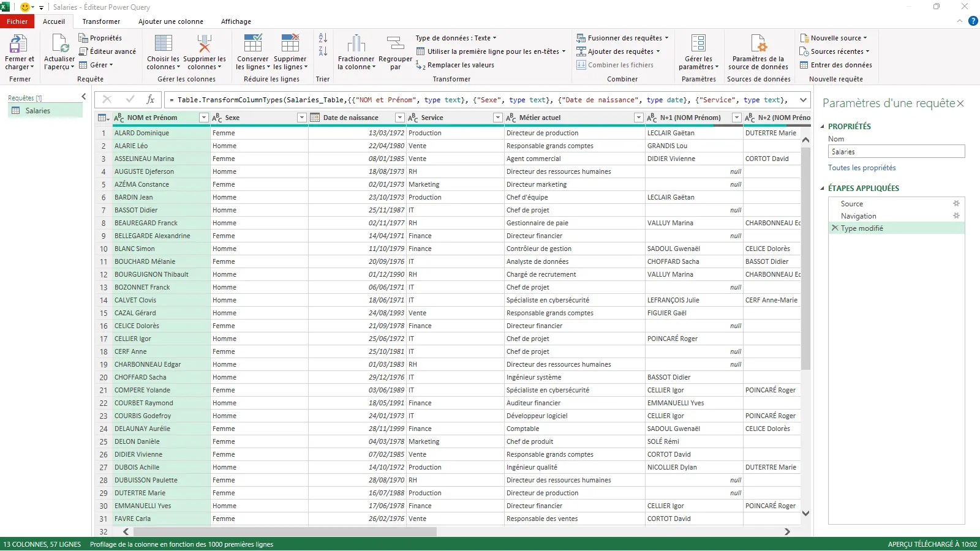
Task: Click Supprimer les lignes icon
Action: coord(290,43)
